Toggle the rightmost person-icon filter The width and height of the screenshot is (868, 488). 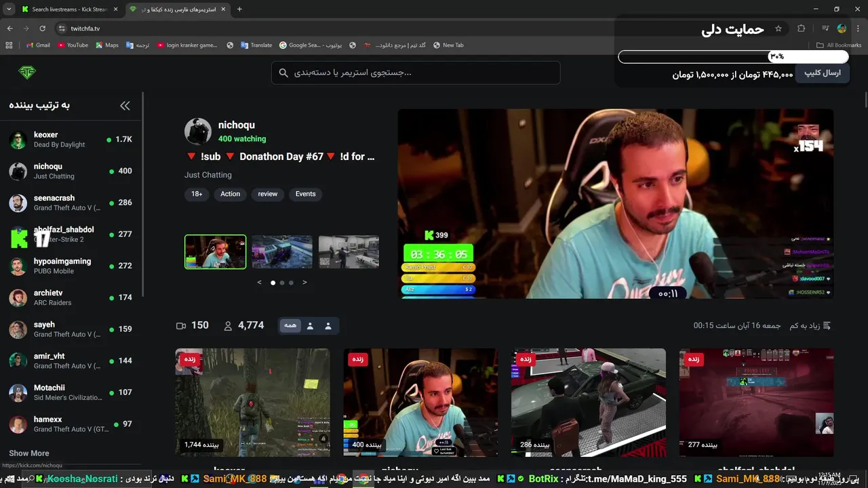point(328,326)
